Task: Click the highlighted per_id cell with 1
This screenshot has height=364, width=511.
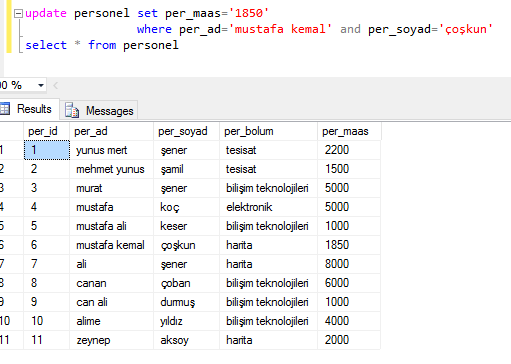Action: [x=47, y=150]
